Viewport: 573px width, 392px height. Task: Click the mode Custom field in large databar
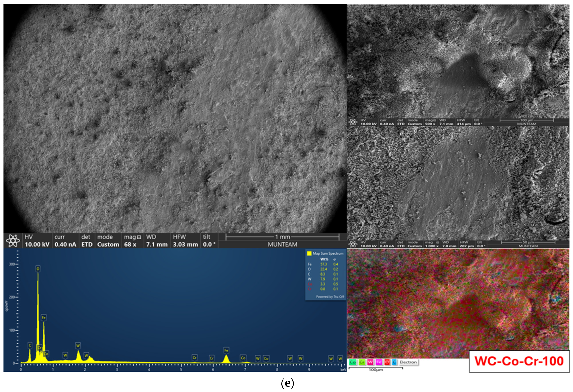pyautogui.click(x=108, y=241)
